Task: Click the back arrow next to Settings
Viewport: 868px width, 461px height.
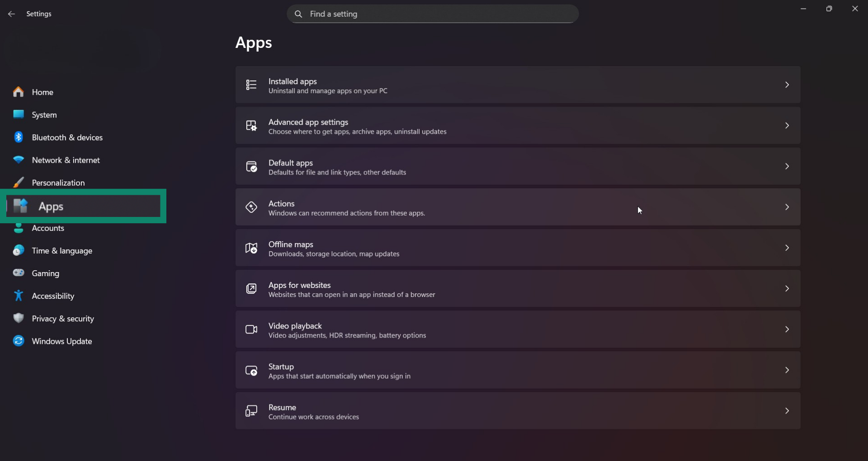Action: tap(11, 14)
